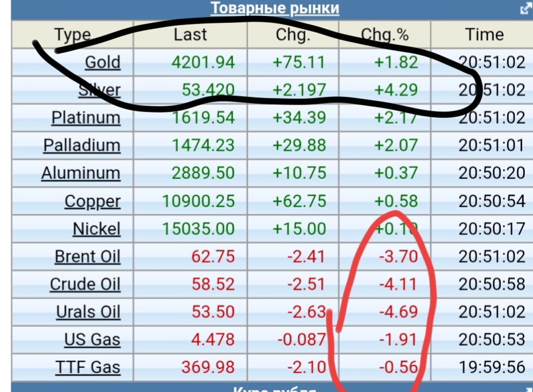Click the Last column header
Image resolution: width=533 pixels, height=392 pixels.
tap(190, 35)
